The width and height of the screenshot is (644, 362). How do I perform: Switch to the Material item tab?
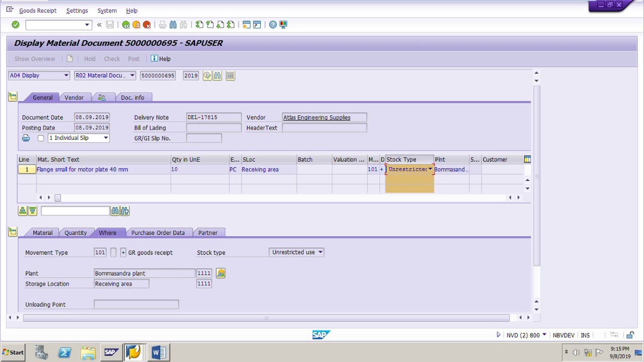[x=43, y=233]
